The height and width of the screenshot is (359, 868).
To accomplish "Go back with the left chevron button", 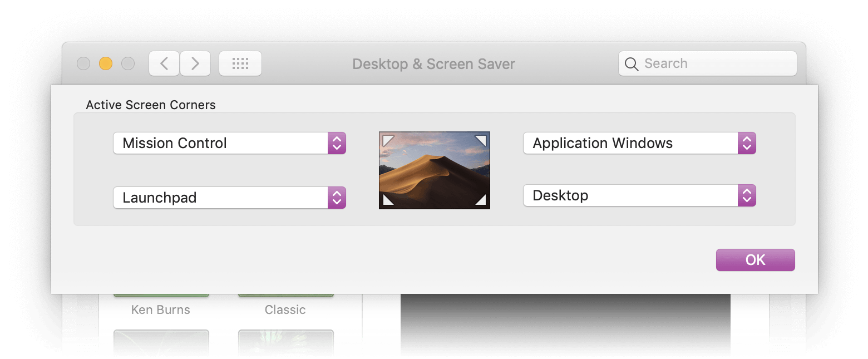I will point(164,63).
